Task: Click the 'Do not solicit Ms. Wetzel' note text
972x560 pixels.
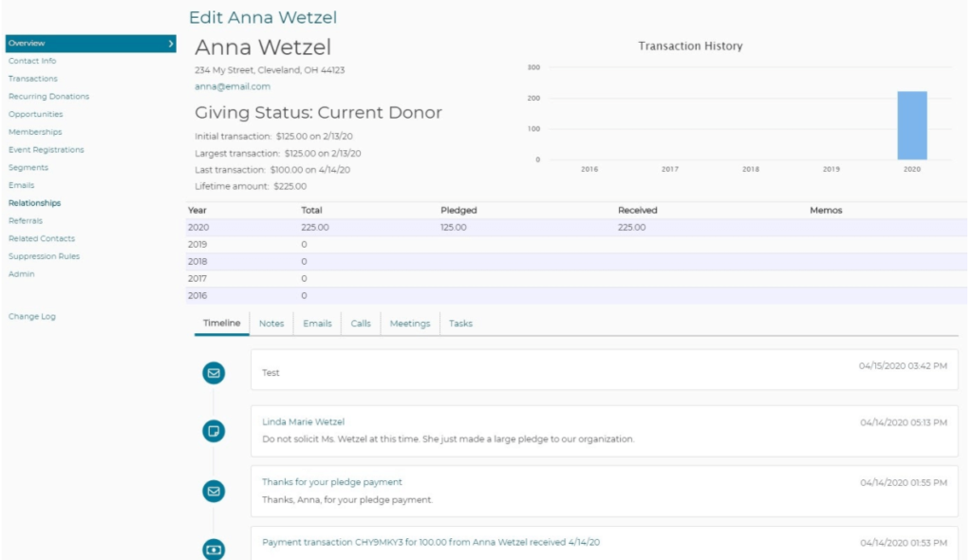Action: (x=448, y=439)
